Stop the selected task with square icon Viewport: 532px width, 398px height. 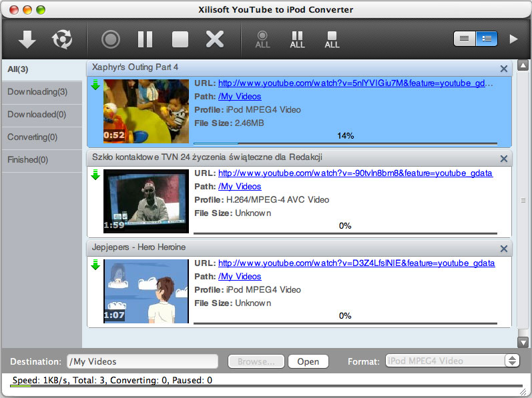pos(180,39)
